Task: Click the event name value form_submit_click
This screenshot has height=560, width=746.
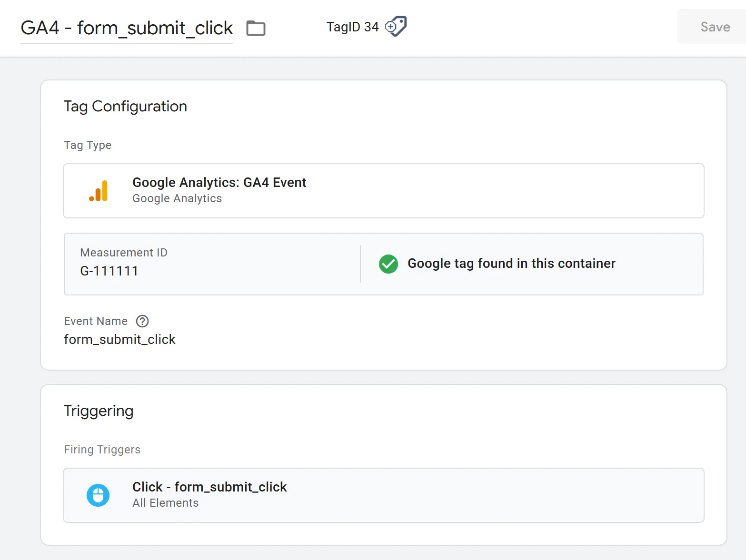Action: [x=119, y=339]
